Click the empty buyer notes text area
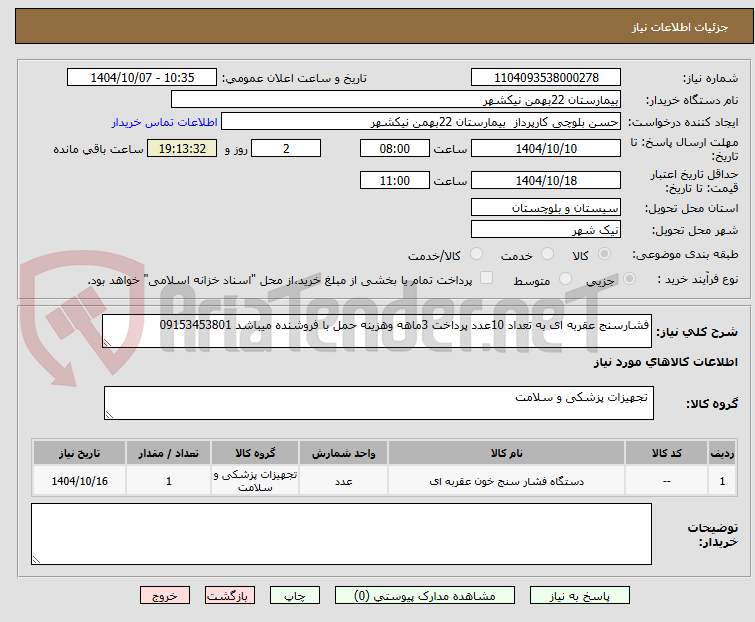The height and width of the screenshot is (622, 755). click(341, 534)
